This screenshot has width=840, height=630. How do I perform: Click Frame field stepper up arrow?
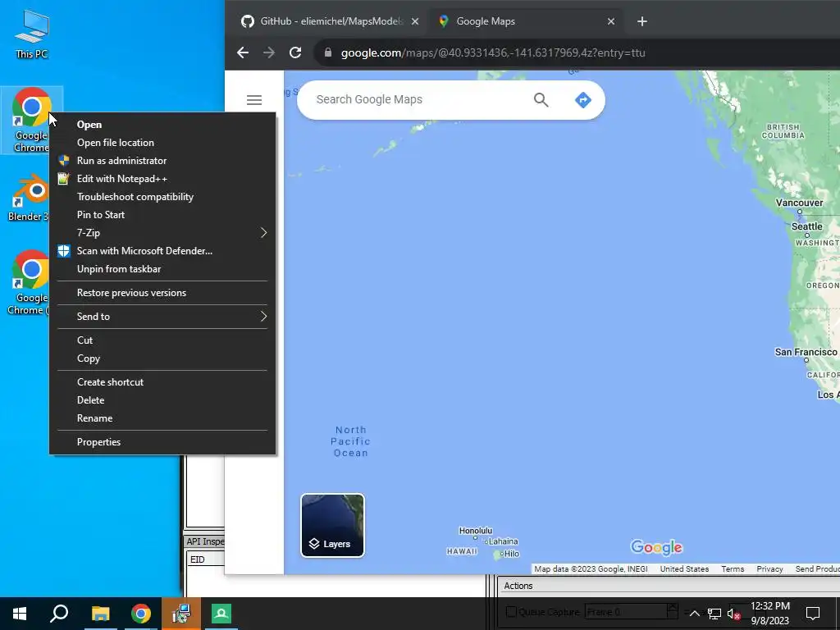pos(673,608)
